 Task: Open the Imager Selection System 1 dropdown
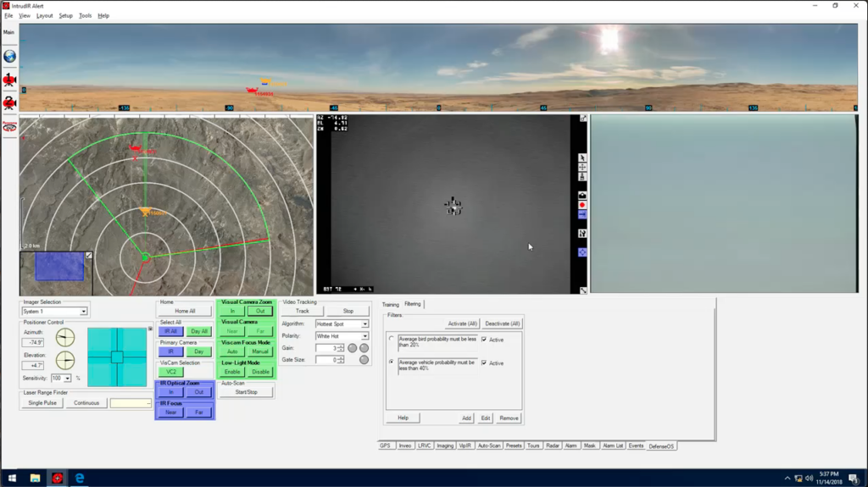click(x=83, y=312)
